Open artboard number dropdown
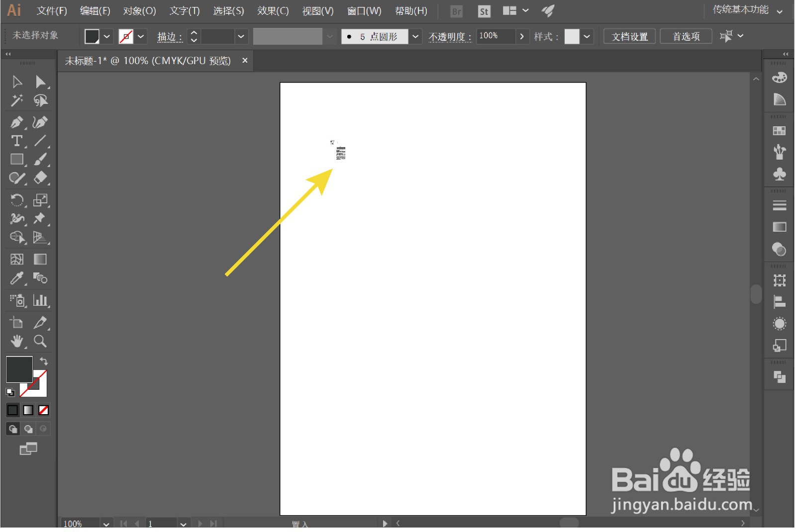The width and height of the screenshot is (796, 532). pyautogui.click(x=183, y=524)
